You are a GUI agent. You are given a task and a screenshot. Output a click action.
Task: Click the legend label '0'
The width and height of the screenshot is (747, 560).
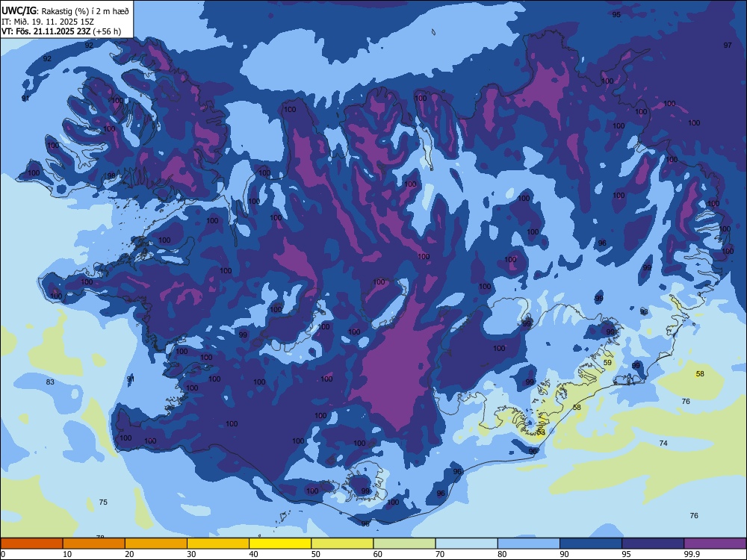3,554
